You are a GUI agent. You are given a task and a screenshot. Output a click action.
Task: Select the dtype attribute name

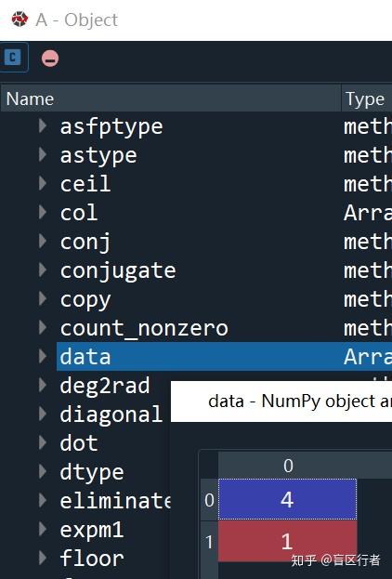click(92, 473)
